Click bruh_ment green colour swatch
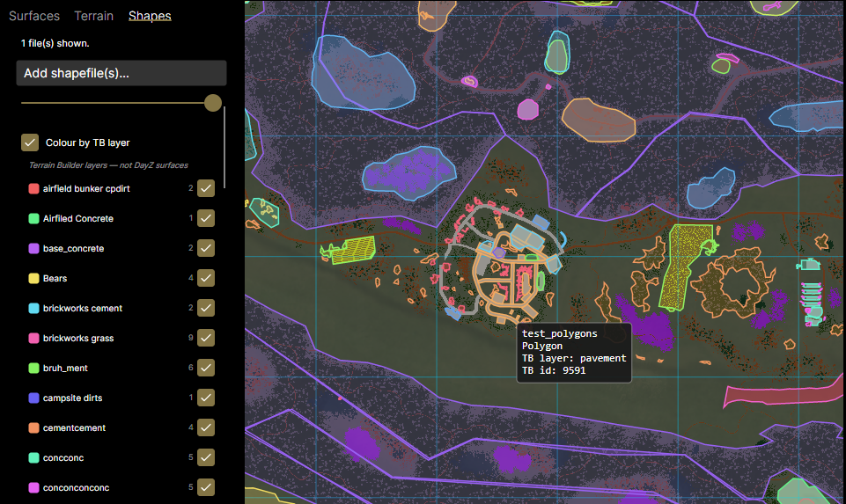This screenshot has height=504, width=846. tap(33, 369)
